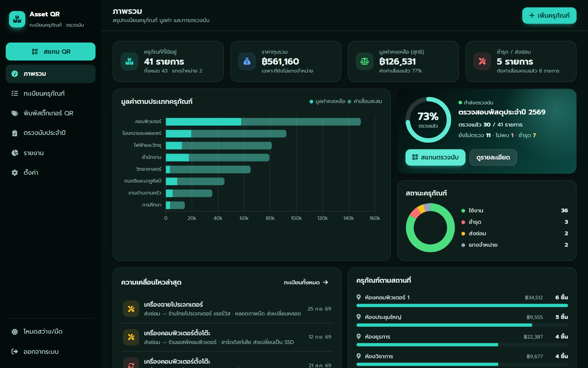Go to พิมพ์สติ๊กเกอร์ QR page
Viewport: 588px width, 368px height.
(51, 113)
